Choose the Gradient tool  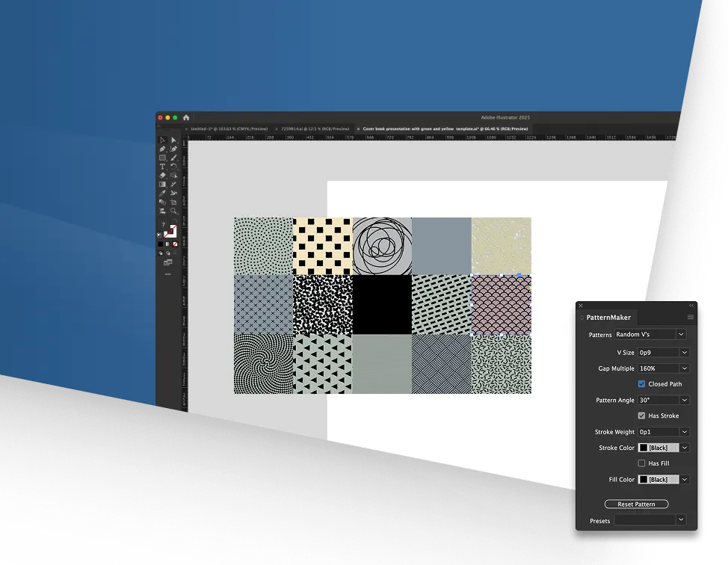click(162, 185)
